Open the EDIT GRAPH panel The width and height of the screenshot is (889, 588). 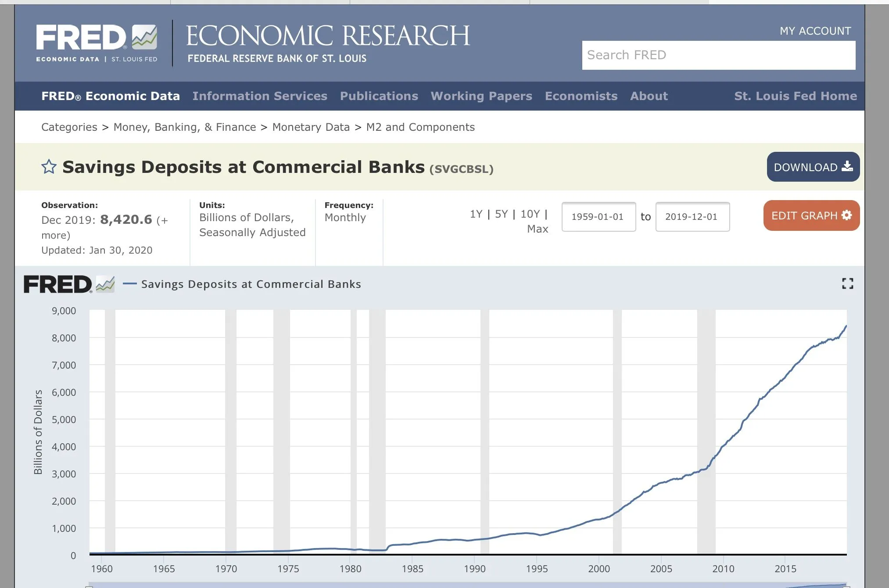click(x=811, y=215)
